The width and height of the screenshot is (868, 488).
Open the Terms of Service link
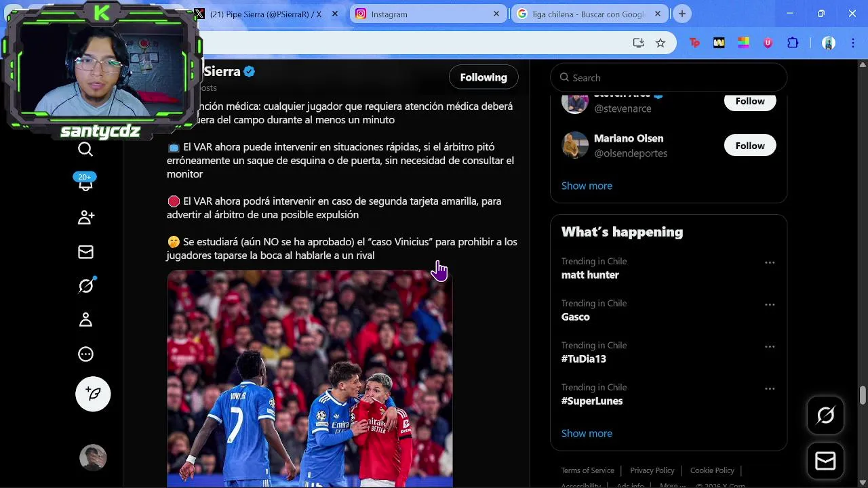pyautogui.click(x=587, y=470)
